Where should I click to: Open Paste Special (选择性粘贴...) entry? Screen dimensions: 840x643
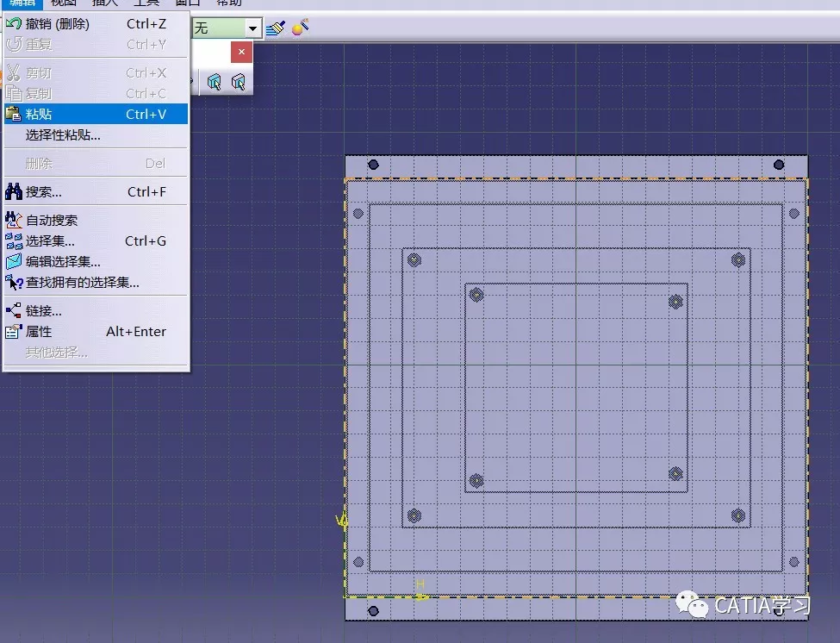[x=63, y=135]
